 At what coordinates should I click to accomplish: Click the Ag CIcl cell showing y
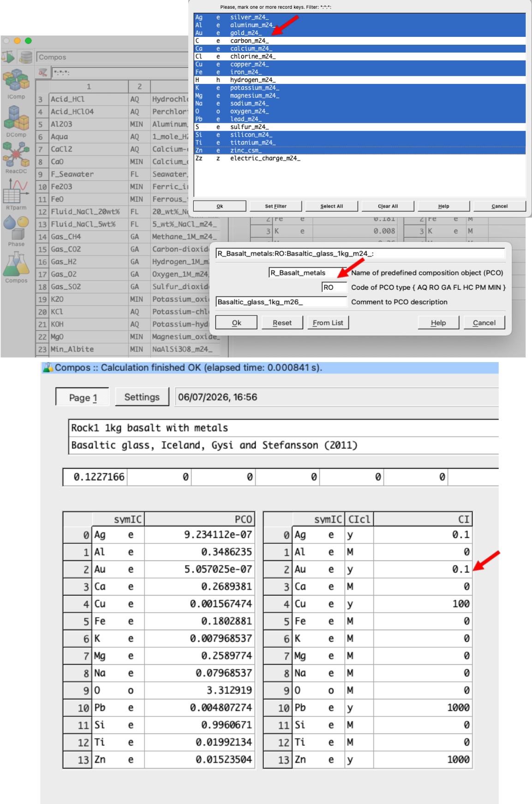tap(359, 535)
